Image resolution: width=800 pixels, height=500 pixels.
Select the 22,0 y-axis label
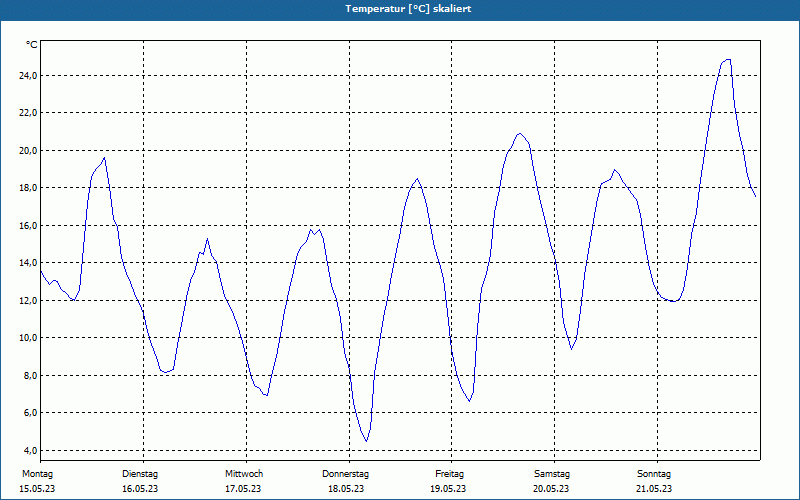[27, 113]
